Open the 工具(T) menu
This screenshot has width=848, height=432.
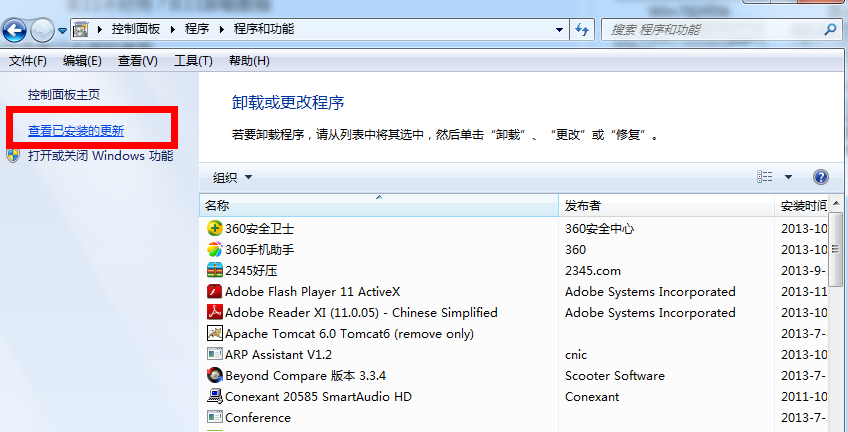click(193, 61)
